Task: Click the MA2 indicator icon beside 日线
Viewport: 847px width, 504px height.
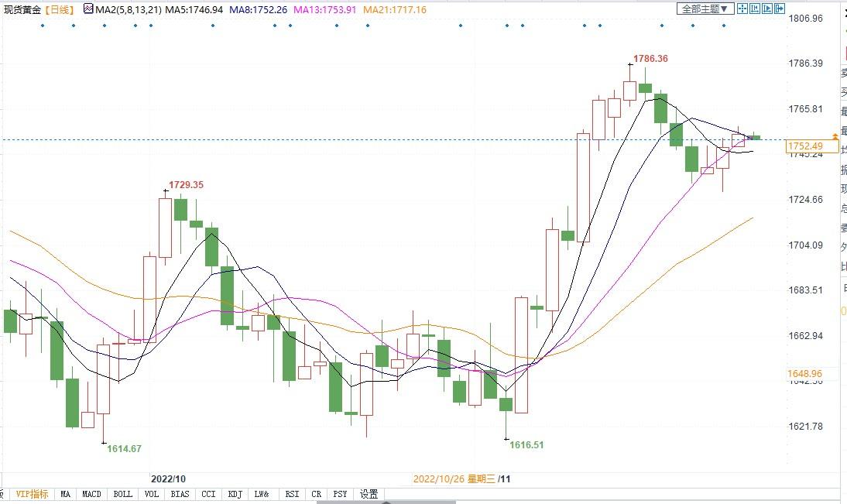Action: [x=88, y=9]
